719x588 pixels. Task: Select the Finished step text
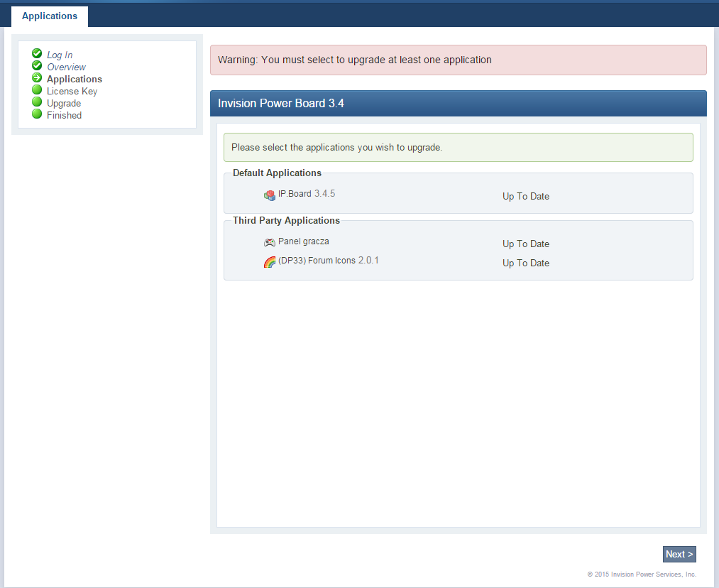point(64,115)
